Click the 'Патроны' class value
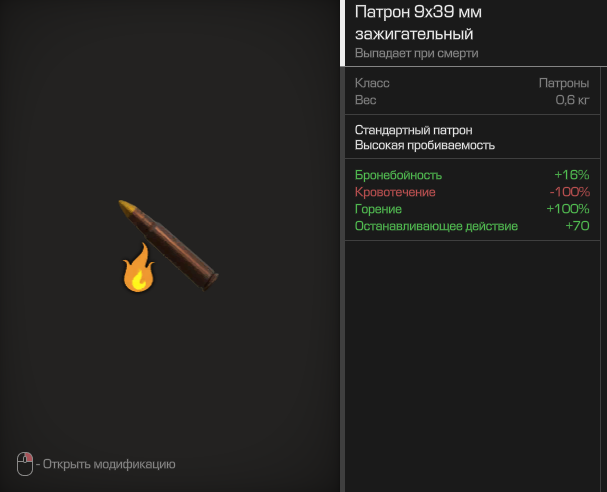Image resolution: width=607 pixels, height=492 pixels. pyautogui.click(x=564, y=83)
